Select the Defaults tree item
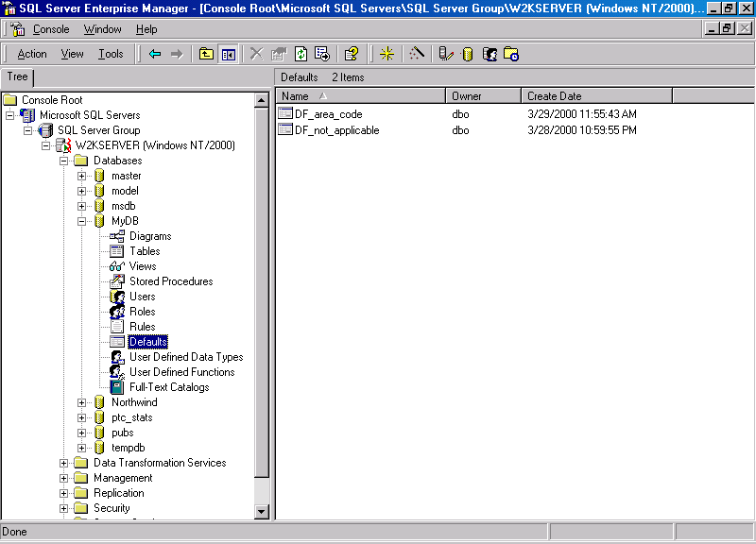This screenshot has height=544, width=756. click(148, 342)
